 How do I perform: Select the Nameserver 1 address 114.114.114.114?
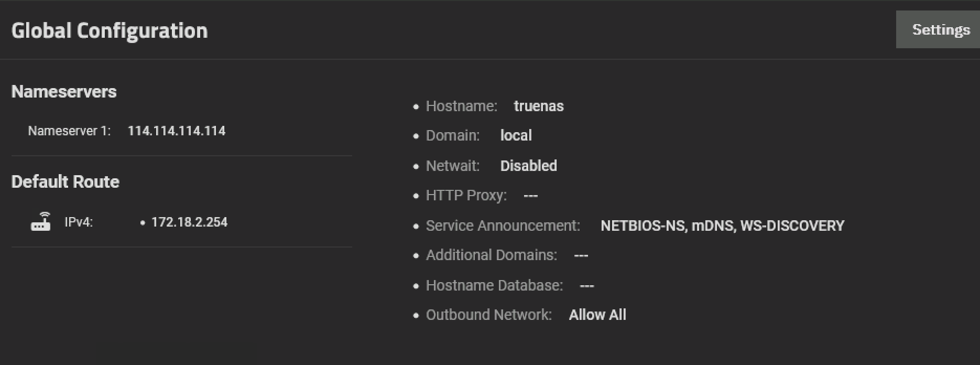coord(177,131)
